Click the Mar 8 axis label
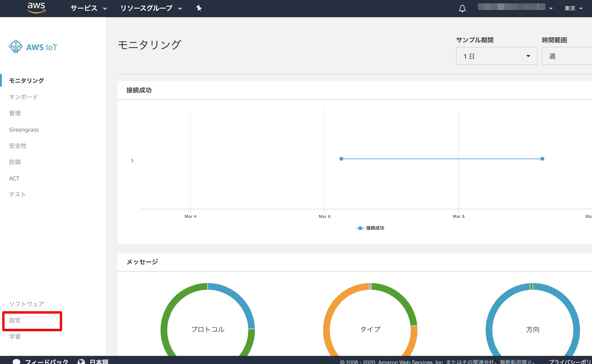The height and width of the screenshot is (364, 592). tap(459, 217)
